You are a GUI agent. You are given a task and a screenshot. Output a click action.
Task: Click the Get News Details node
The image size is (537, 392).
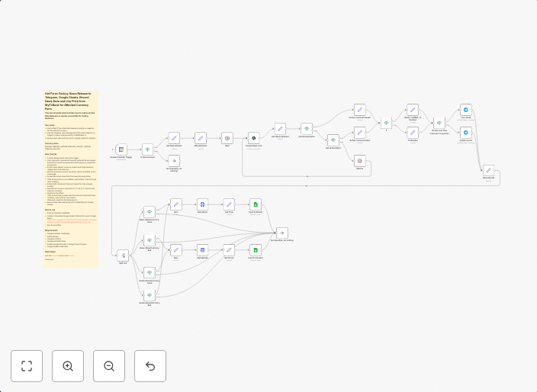coord(174,138)
